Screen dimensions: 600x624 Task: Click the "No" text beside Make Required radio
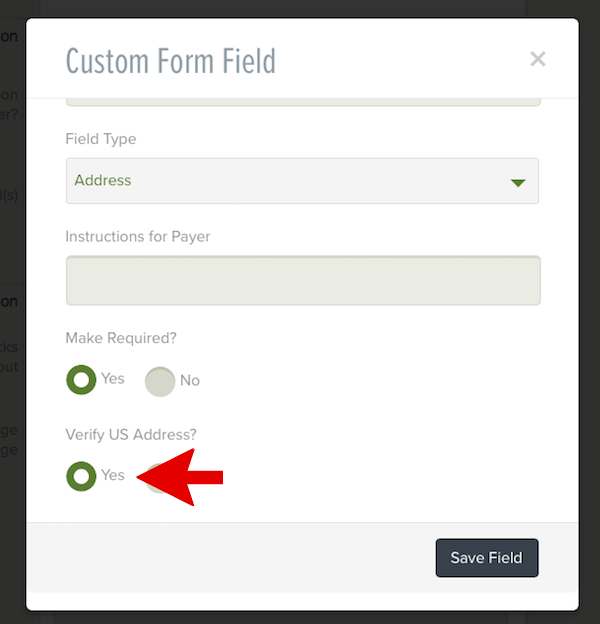tap(190, 380)
